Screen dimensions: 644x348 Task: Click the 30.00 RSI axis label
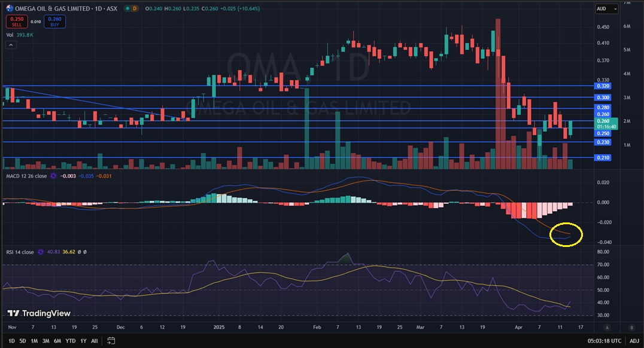pos(603,316)
